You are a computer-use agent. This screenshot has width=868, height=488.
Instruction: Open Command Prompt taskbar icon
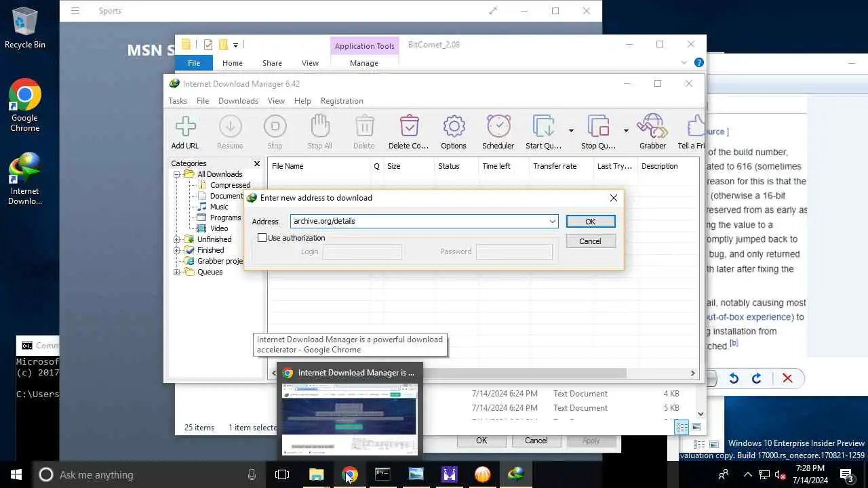tap(382, 474)
